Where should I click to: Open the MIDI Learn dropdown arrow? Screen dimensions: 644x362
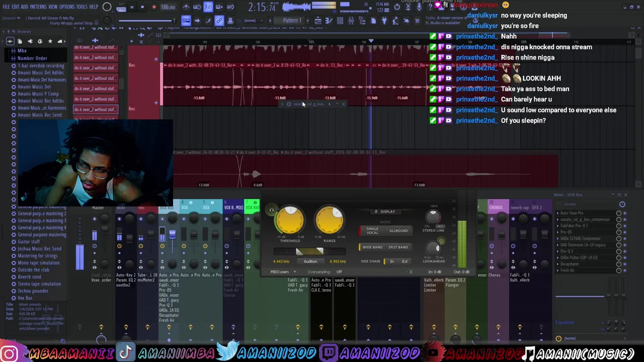tap(295, 272)
